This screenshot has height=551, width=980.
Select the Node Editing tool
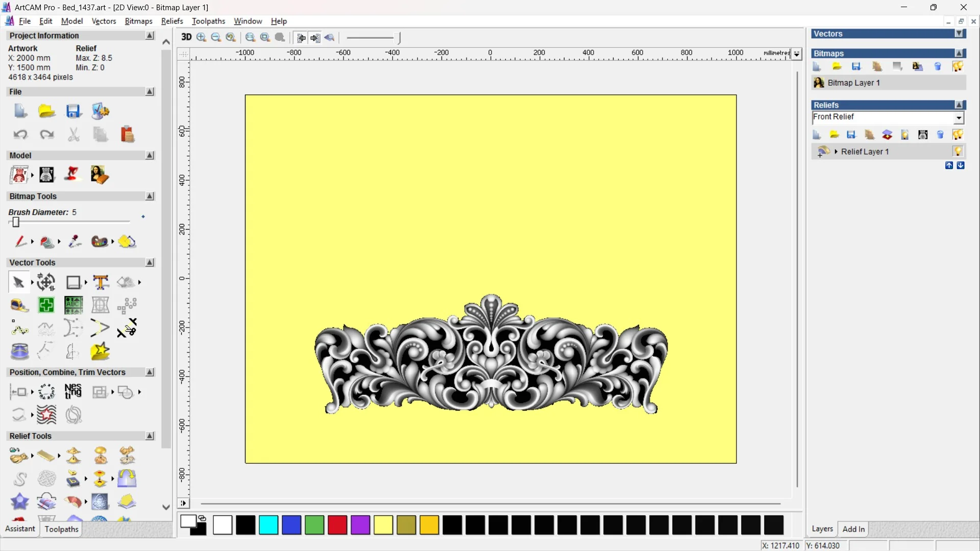(19, 328)
